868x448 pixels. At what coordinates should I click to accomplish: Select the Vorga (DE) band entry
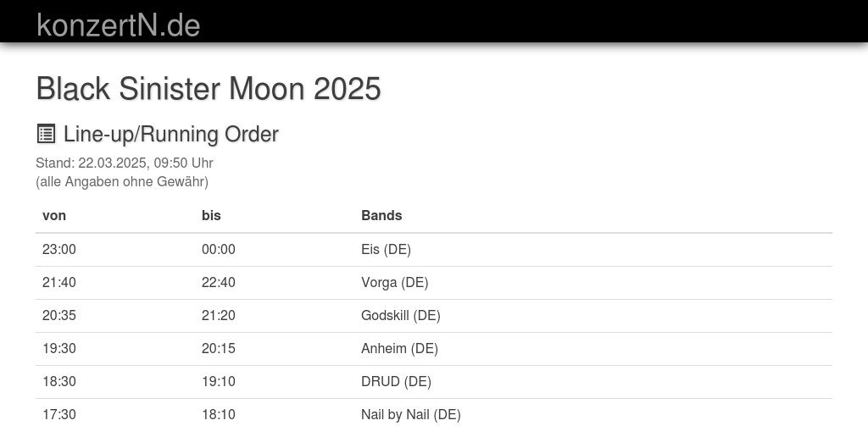pyautogui.click(x=394, y=282)
